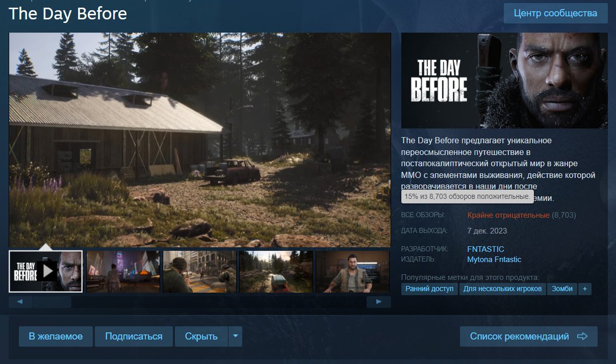Image resolution: width=616 pixels, height=364 pixels.
Task: Select the neon city street screenshot thumbnail
Action: tap(123, 271)
